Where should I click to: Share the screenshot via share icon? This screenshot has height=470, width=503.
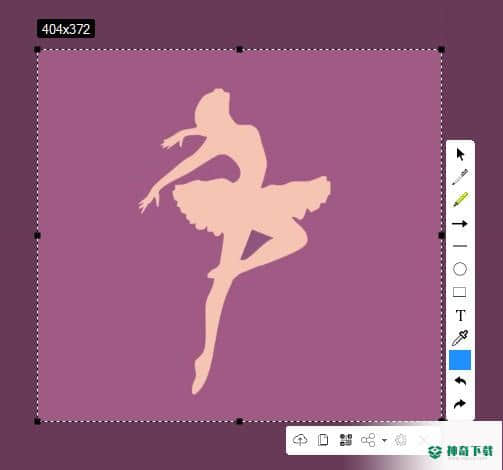click(368, 440)
